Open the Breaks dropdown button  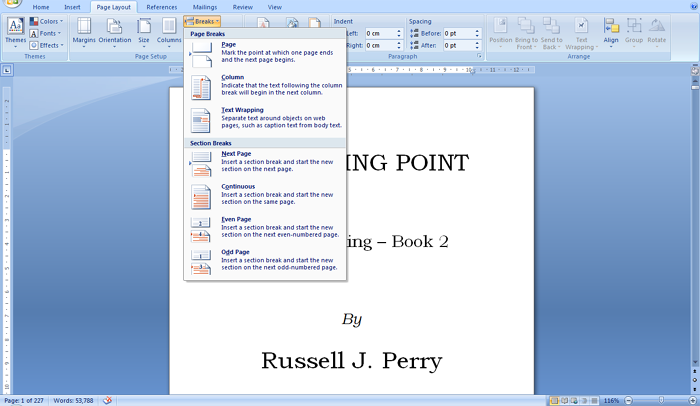click(x=202, y=21)
